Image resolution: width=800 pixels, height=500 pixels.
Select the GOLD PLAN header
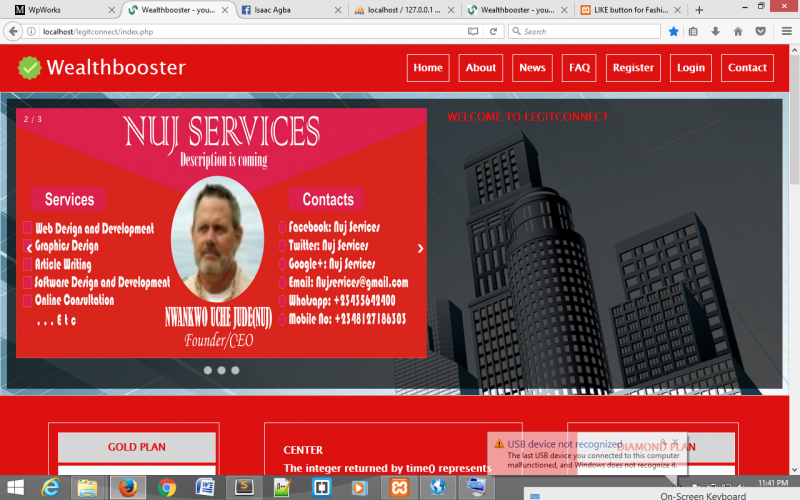pyautogui.click(x=137, y=447)
